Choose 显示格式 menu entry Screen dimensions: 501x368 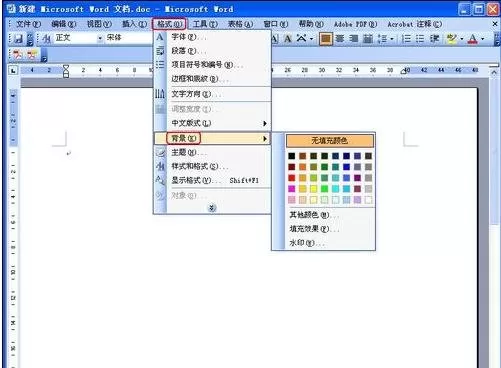[x=212, y=180]
